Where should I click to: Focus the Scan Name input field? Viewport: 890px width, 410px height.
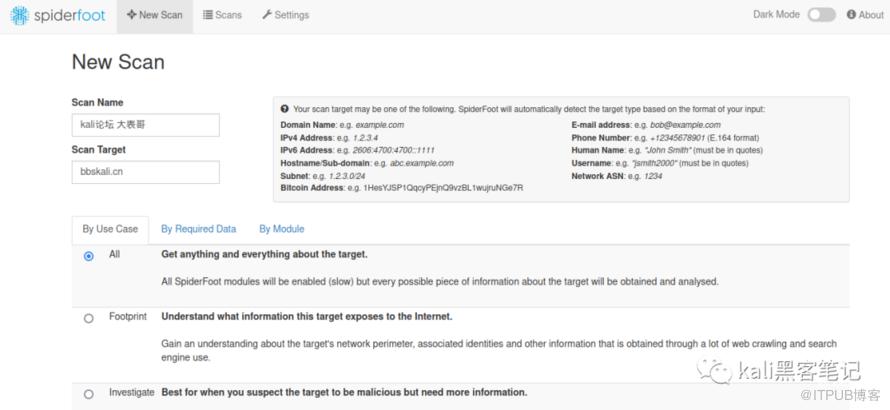(145, 125)
